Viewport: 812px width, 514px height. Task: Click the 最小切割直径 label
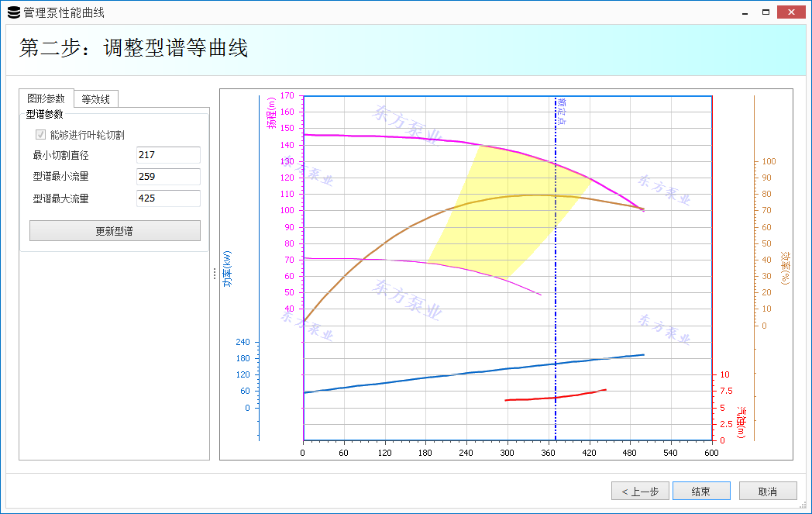60,155
